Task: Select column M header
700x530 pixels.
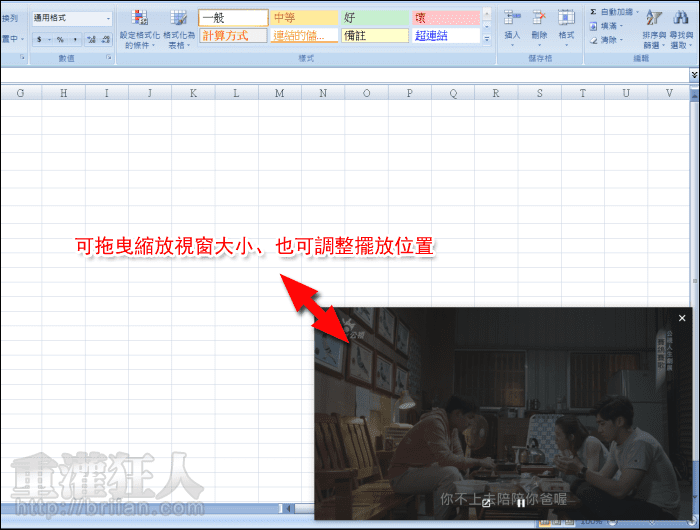Action: [x=279, y=93]
